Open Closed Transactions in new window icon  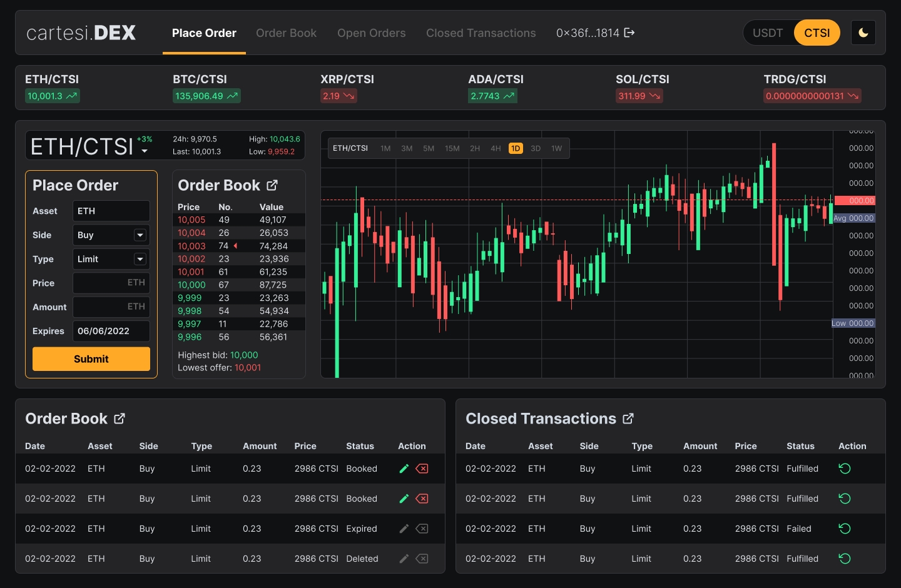(628, 418)
